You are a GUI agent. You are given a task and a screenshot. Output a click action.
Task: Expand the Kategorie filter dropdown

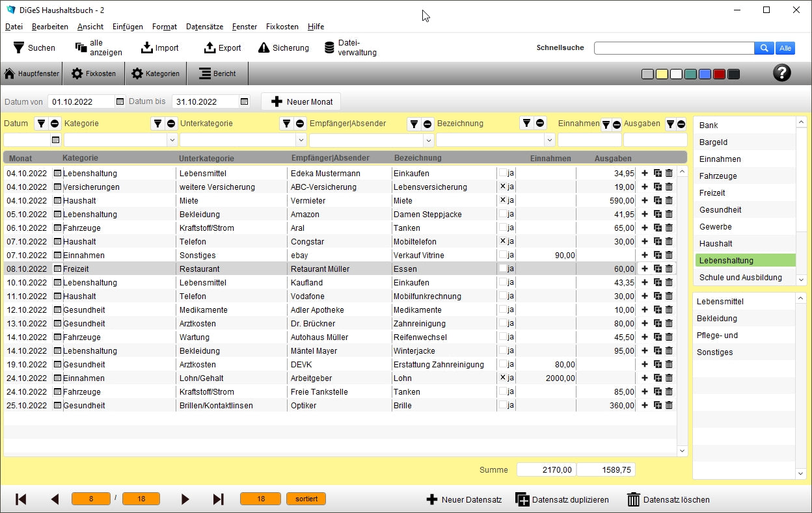pyautogui.click(x=172, y=140)
